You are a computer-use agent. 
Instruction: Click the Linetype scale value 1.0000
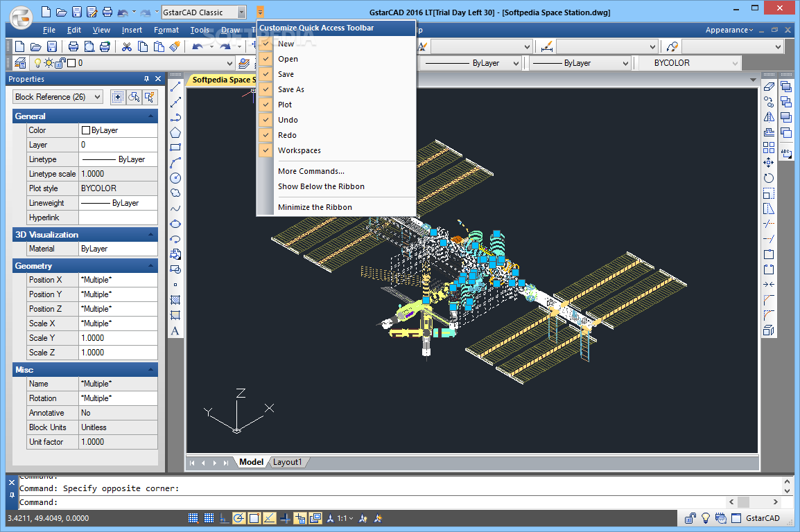click(118, 174)
